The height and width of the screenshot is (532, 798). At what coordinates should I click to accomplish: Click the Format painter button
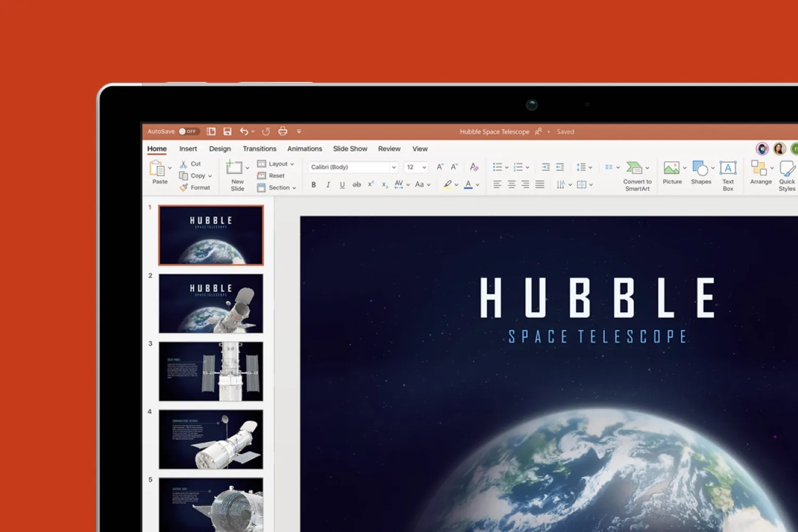tap(195, 187)
